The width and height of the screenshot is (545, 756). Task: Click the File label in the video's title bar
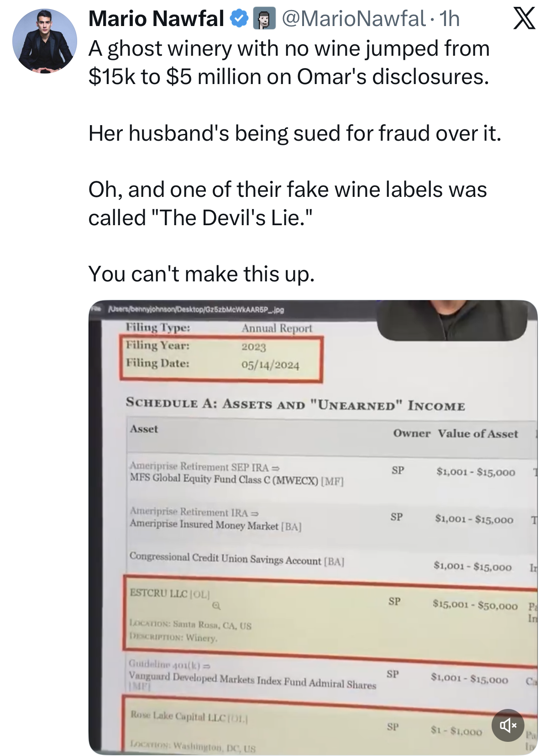click(95, 309)
